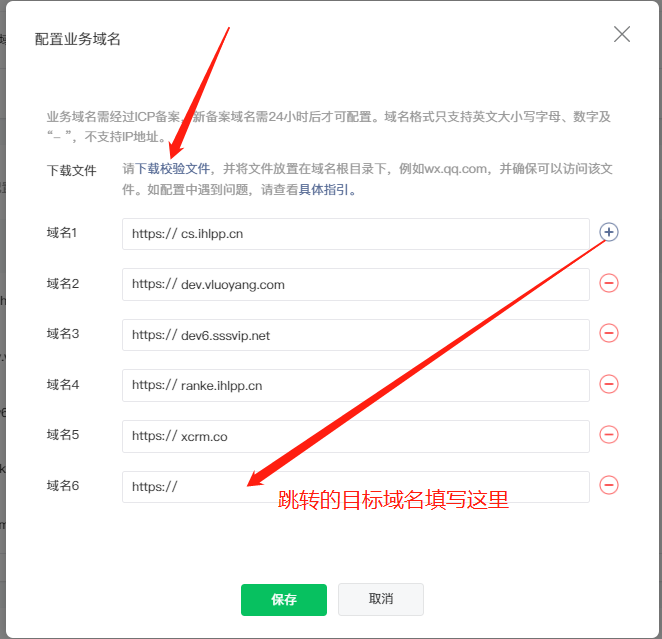Focus the 域名1 cs.ihlpp.cn input
The image size is (662, 639).
(356, 234)
